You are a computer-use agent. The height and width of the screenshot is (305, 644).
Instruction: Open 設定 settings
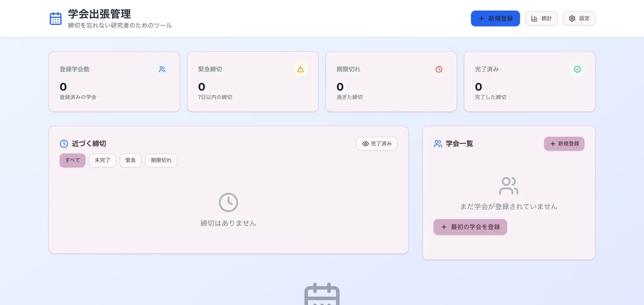(579, 19)
